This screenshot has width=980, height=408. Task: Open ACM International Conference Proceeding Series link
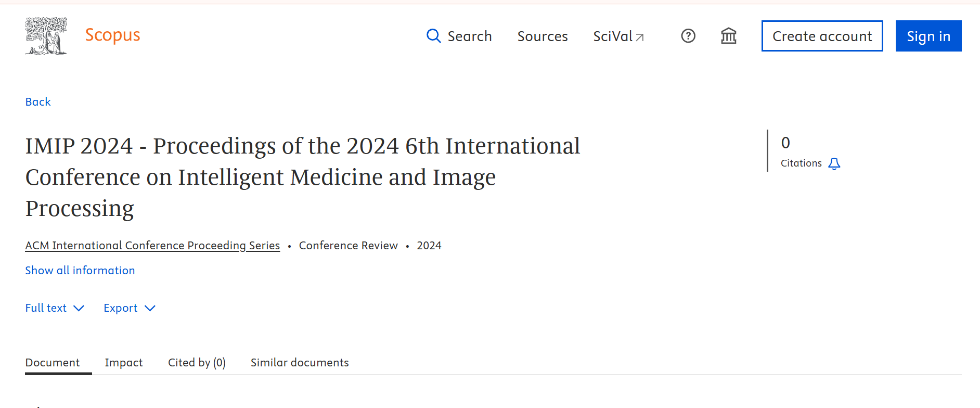152,246
